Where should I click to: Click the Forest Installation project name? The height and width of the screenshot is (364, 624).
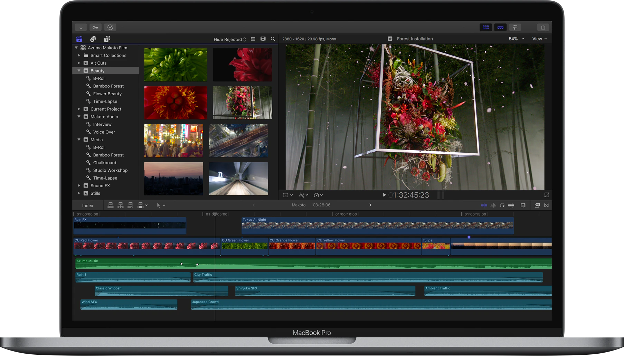pyautogui.click(x=415, y=39)
